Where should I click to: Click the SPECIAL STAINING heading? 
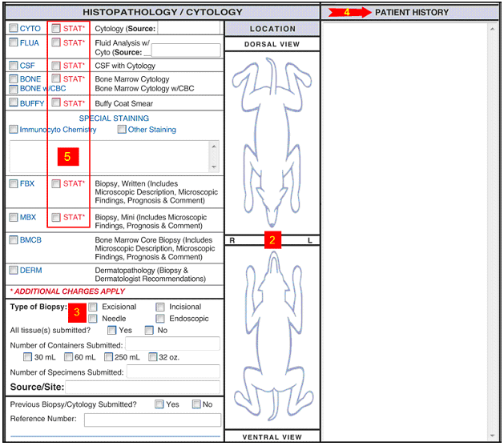114,119
